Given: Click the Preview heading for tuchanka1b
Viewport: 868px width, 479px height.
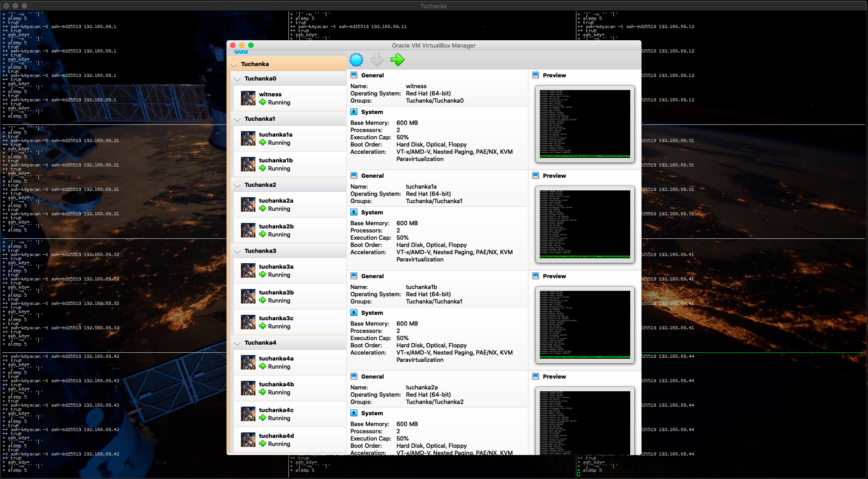Looking at the screenshot, I should (554, 276).
